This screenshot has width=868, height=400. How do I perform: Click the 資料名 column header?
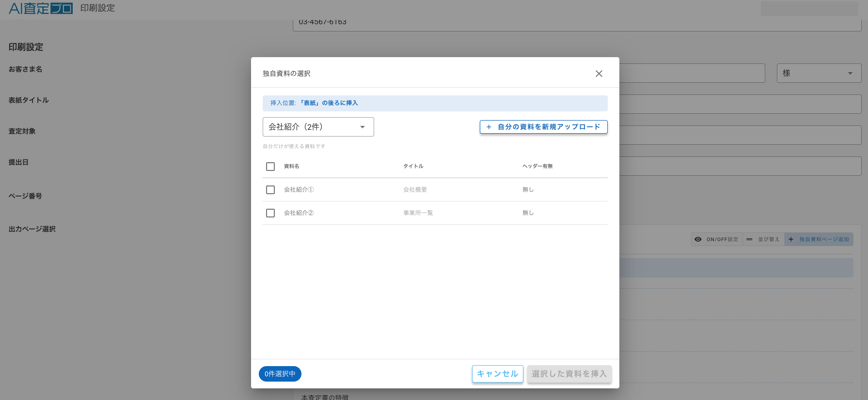point(292,166)
